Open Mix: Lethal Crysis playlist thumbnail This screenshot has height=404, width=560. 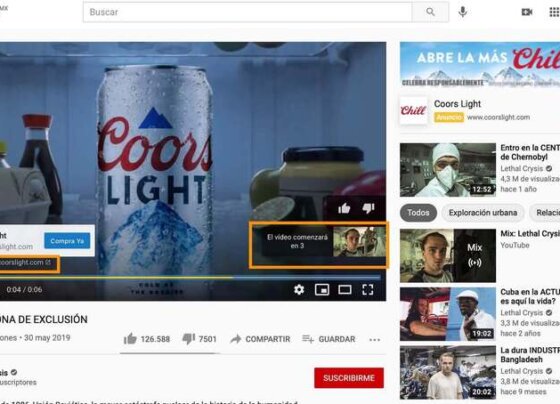pyautogui.click(x=448, y=256)
